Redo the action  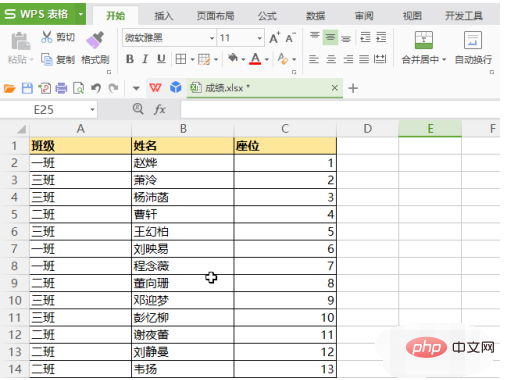[x=113, y=88]
